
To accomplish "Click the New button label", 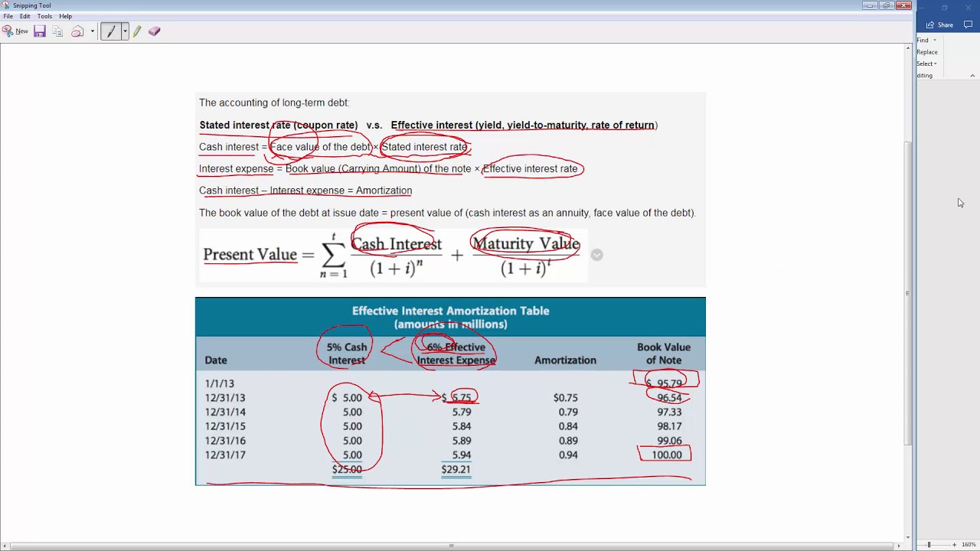I will (21, 31).
